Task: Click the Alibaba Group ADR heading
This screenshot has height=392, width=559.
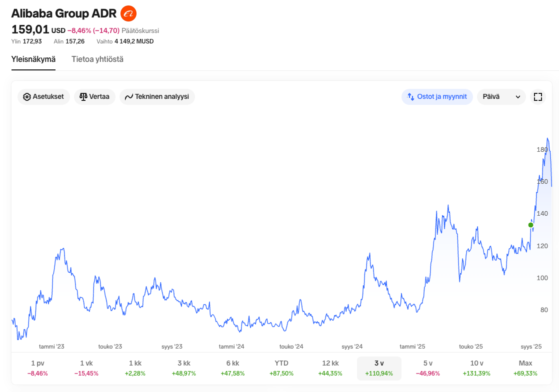Action: point(64,13)
